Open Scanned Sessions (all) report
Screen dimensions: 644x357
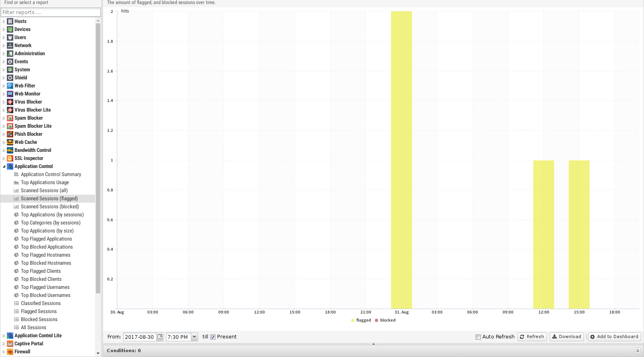tap(44, 191)
